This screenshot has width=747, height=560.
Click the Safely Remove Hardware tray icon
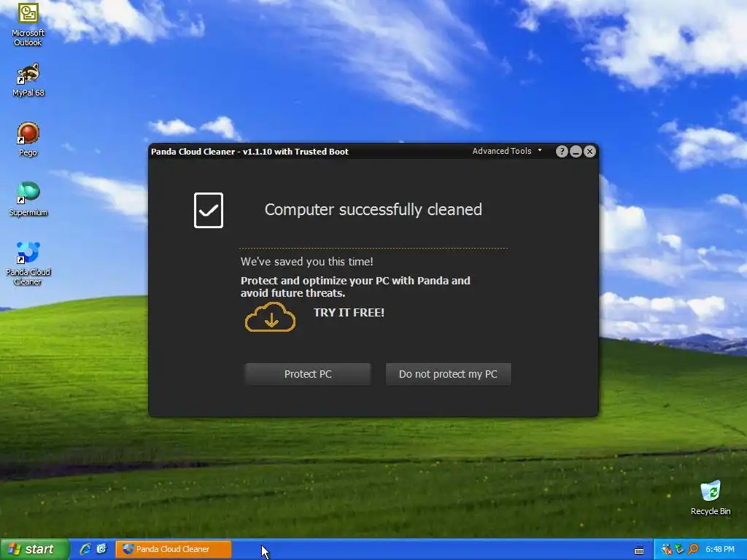click(x=680, y=550)
